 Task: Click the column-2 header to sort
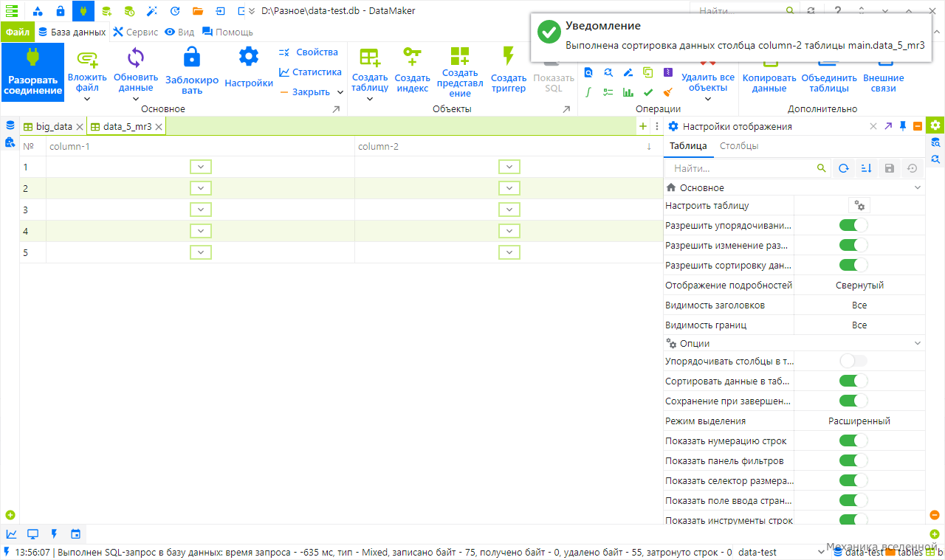(508, 146)
